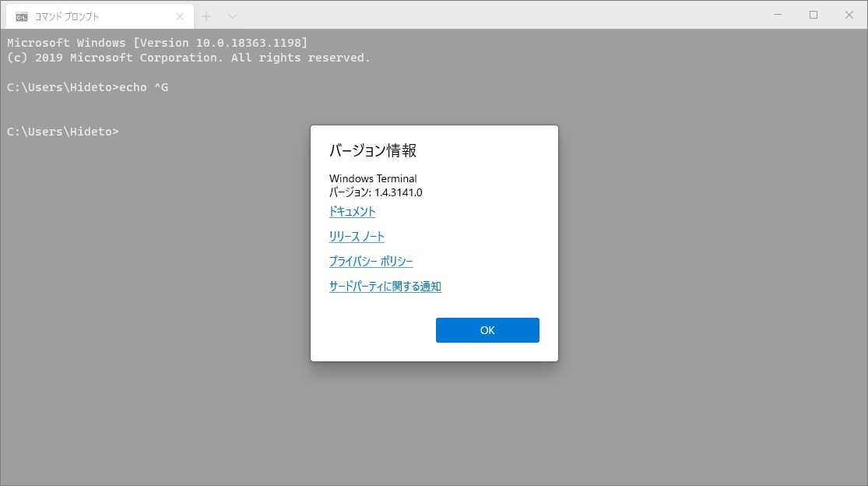Close the コマンド プロンプト tab

179,16
